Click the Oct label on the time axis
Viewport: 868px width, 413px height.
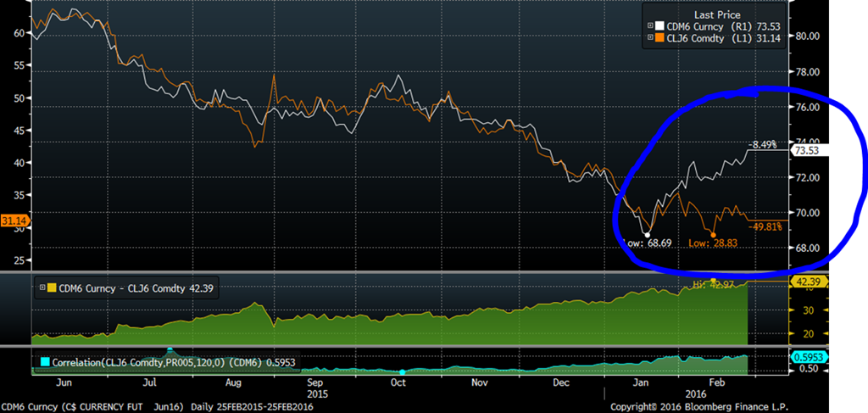click(398, 382)
